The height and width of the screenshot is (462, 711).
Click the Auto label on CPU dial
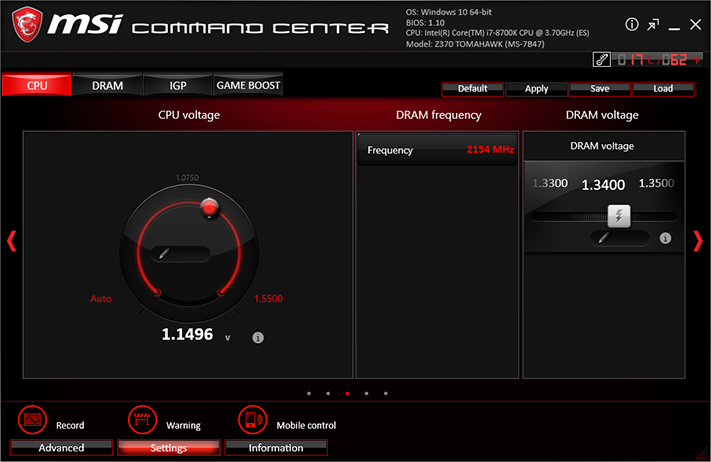(x=101, y=299)
